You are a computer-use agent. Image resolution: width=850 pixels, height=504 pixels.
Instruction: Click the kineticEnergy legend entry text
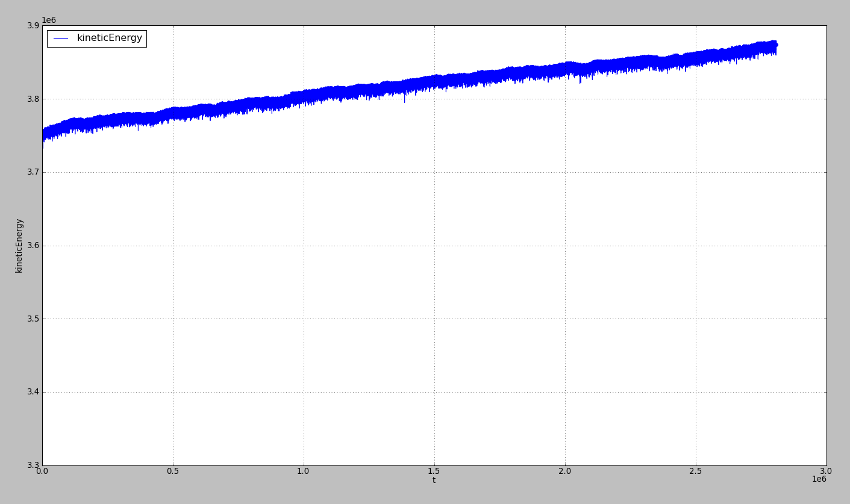click(109, 38)
